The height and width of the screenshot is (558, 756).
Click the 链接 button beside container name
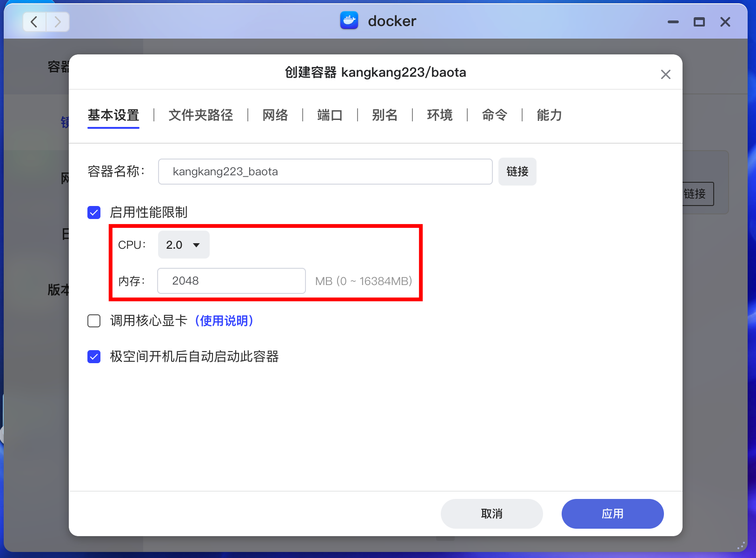[517, 172]
